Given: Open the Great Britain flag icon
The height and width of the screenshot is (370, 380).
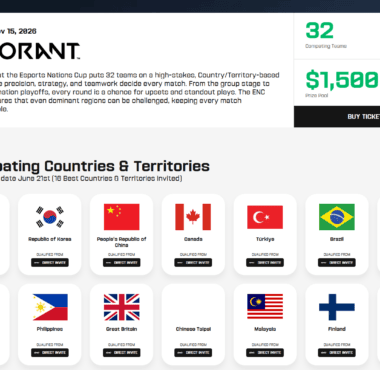Looking at the screenshot, I should pos(121,307).
